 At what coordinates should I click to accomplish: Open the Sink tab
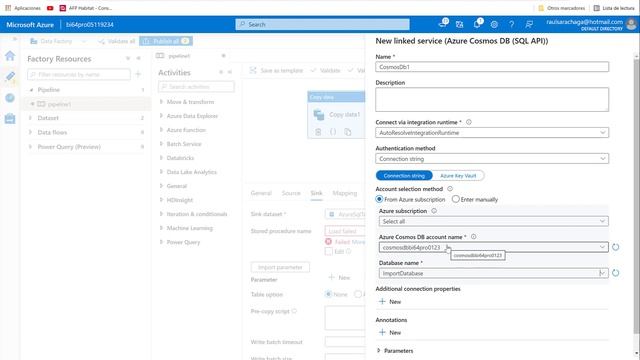tap(316, 193)
